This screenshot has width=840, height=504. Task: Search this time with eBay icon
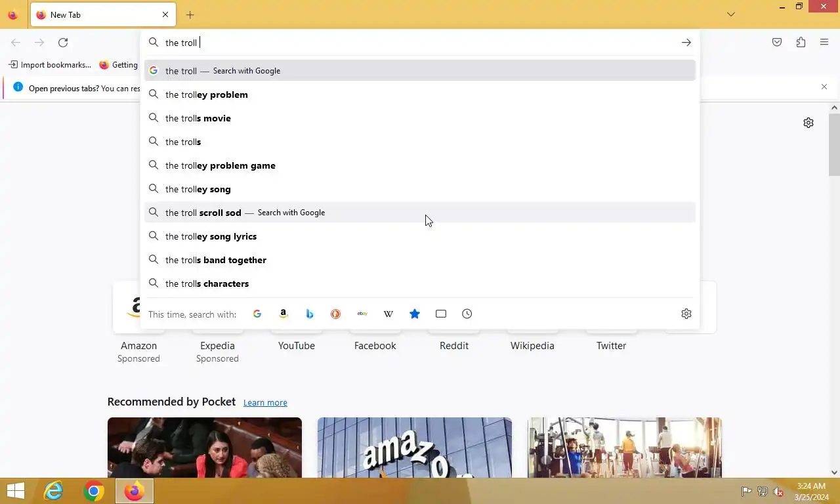(x=362, y=314)
